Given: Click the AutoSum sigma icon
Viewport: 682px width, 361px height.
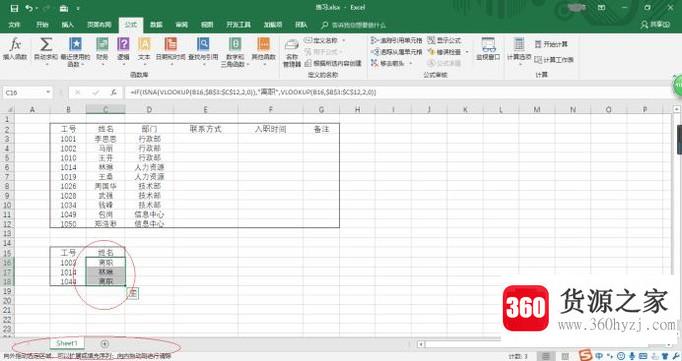Looking at the screenshot, I should coord(46,45).
